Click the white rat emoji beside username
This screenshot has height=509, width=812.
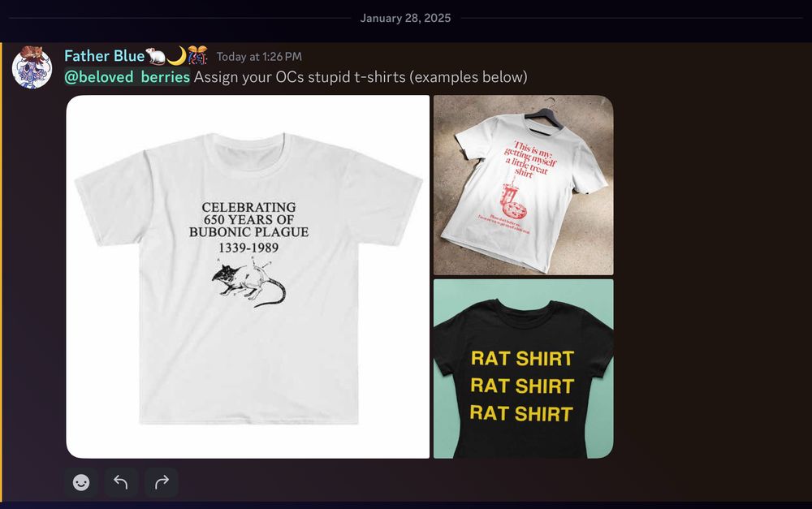(x=156, y=56)
